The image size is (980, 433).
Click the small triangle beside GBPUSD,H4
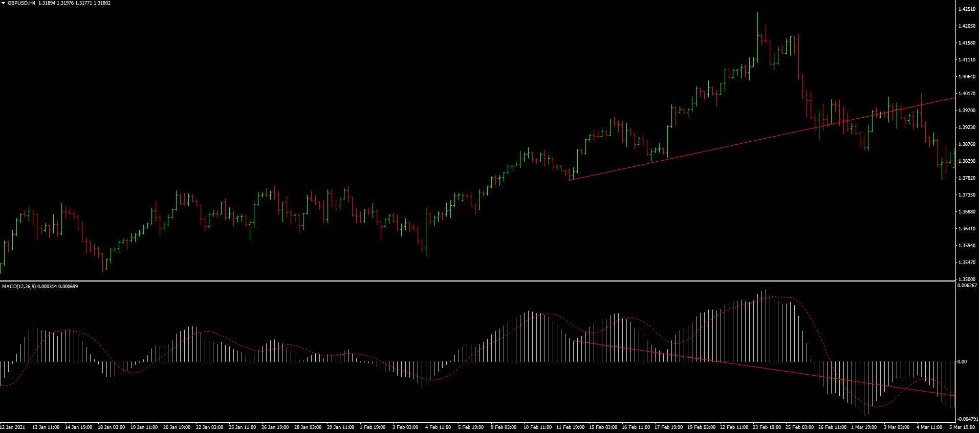(x=3, y=3)
